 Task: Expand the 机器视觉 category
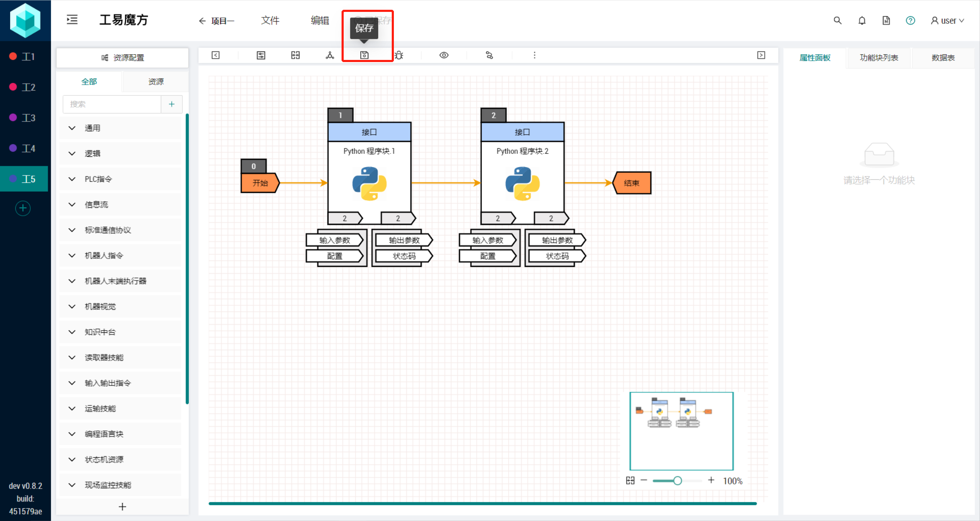coord(100,306)
